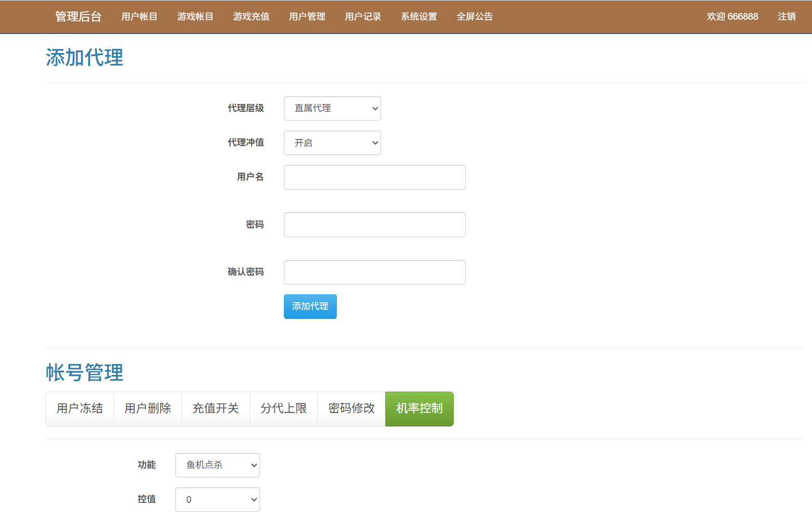Viewport: 812px width, 519px height.
Task: Focus the 用户名 input field
Action: 374,177
